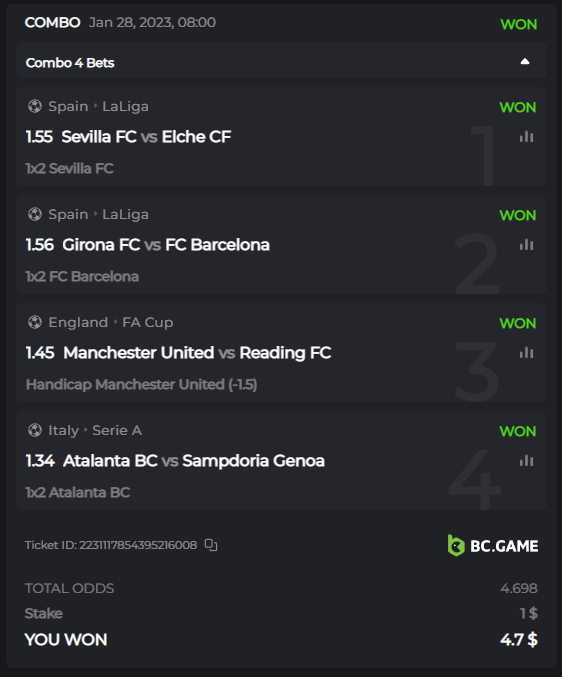Open stats icon for Girona vs Barcelona
Screen dimensions: 562x677
[x=527, y=245]
